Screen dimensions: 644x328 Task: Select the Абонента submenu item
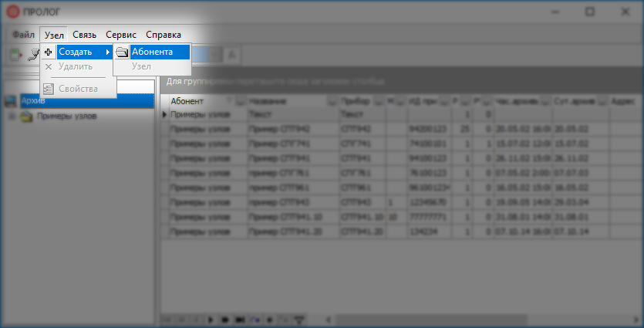(152, 52)
